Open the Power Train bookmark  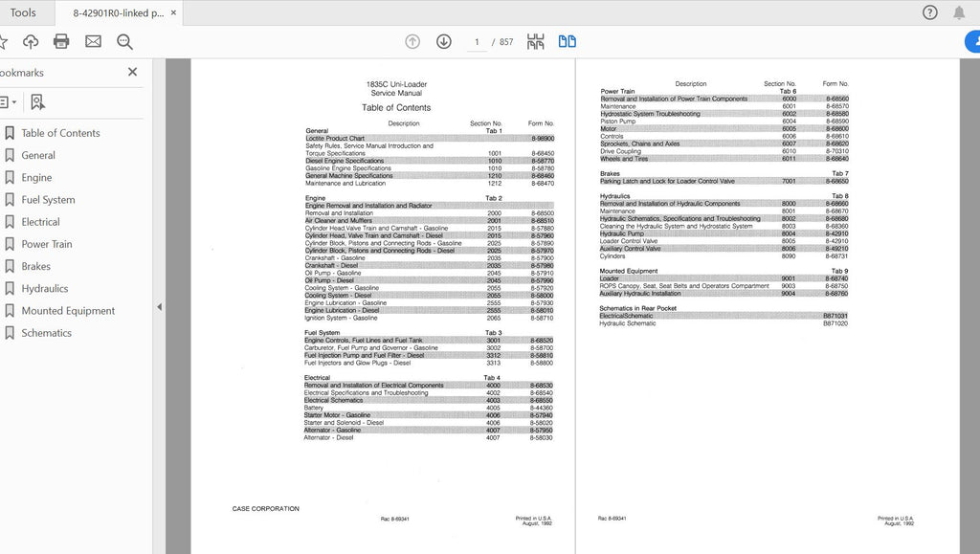[47, 244]
